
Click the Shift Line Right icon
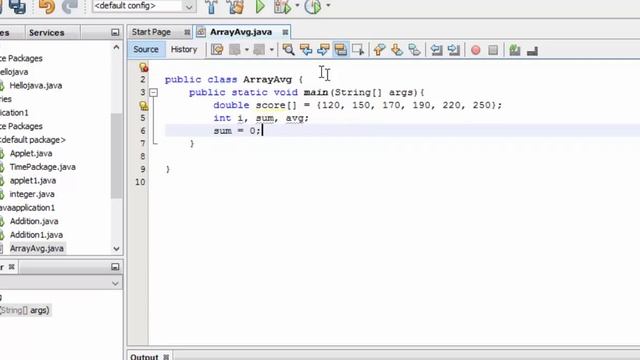453,50
